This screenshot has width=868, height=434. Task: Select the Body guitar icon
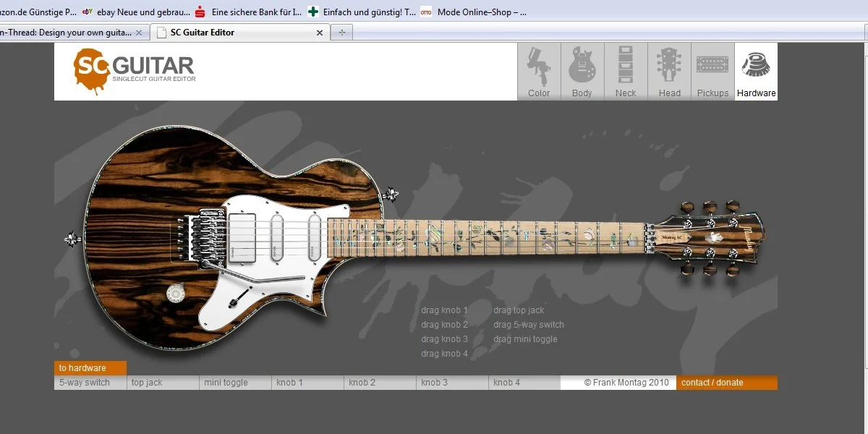point(582,72)
